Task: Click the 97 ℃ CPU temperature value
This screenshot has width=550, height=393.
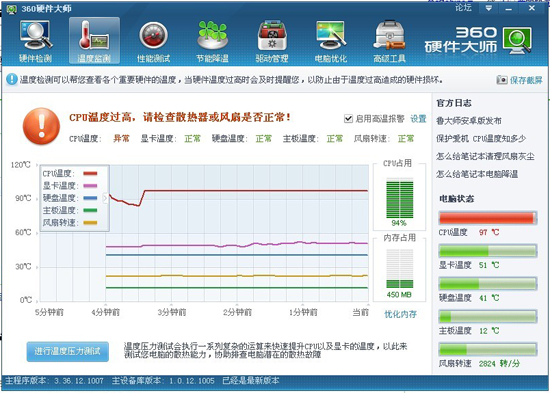Action: [489, 232]
